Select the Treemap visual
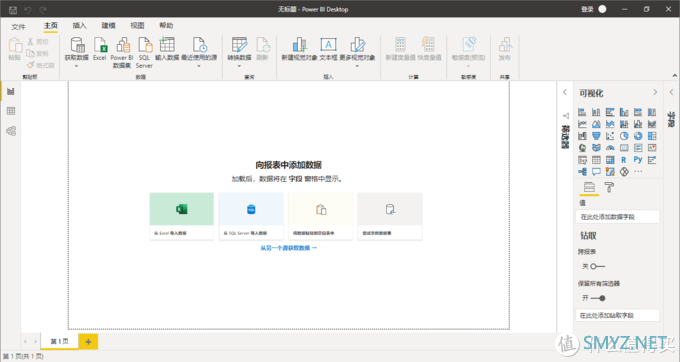 (x=652, y=136)
